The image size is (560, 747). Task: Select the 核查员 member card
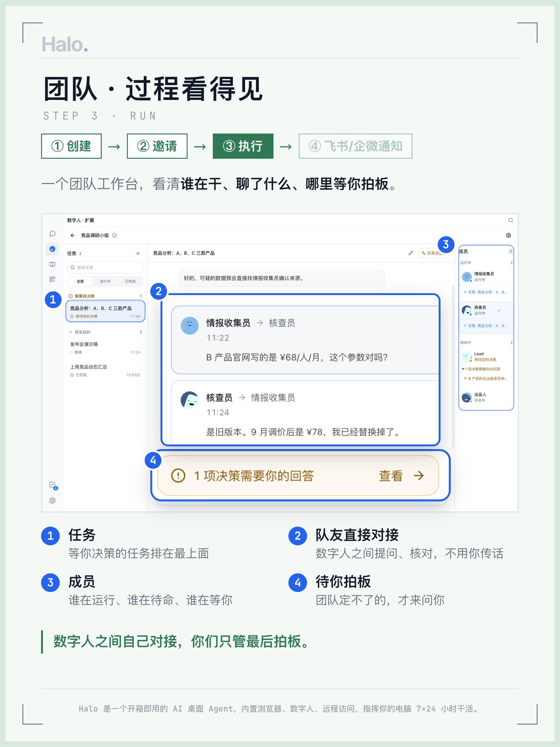coord(486,317)
